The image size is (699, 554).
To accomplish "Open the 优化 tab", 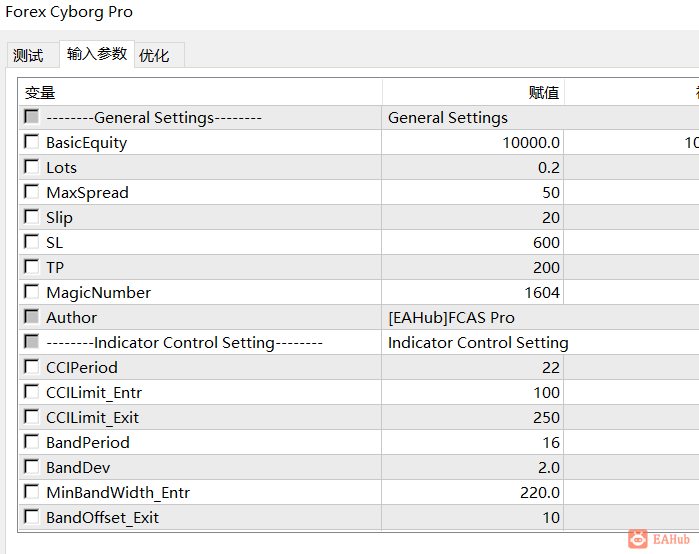I will [x=154, y=56].
